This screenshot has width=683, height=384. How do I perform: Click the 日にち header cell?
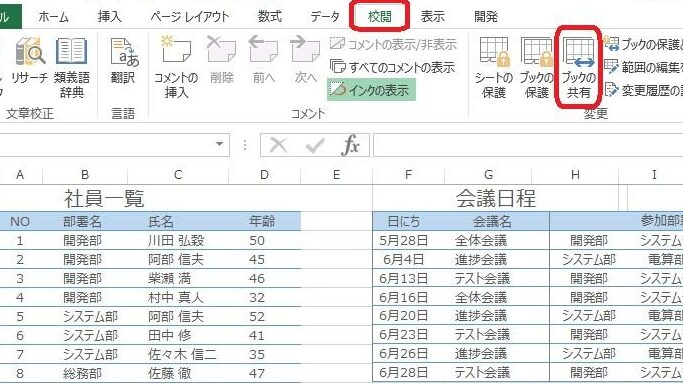click(x=404, y=222)
